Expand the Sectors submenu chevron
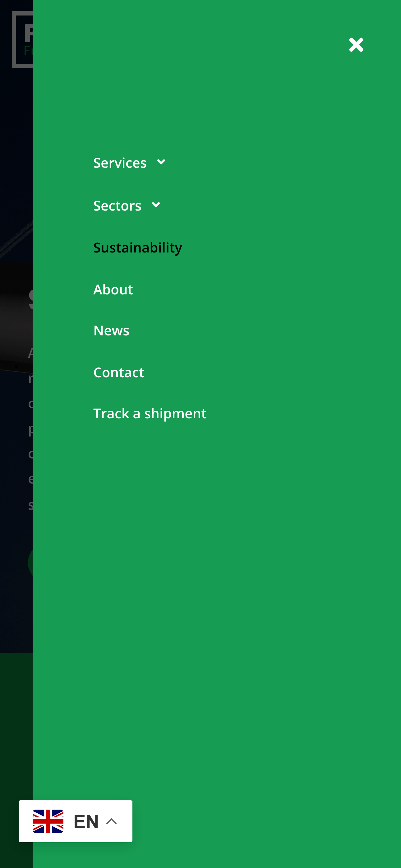The image size is (401, 868). (156, 205)
